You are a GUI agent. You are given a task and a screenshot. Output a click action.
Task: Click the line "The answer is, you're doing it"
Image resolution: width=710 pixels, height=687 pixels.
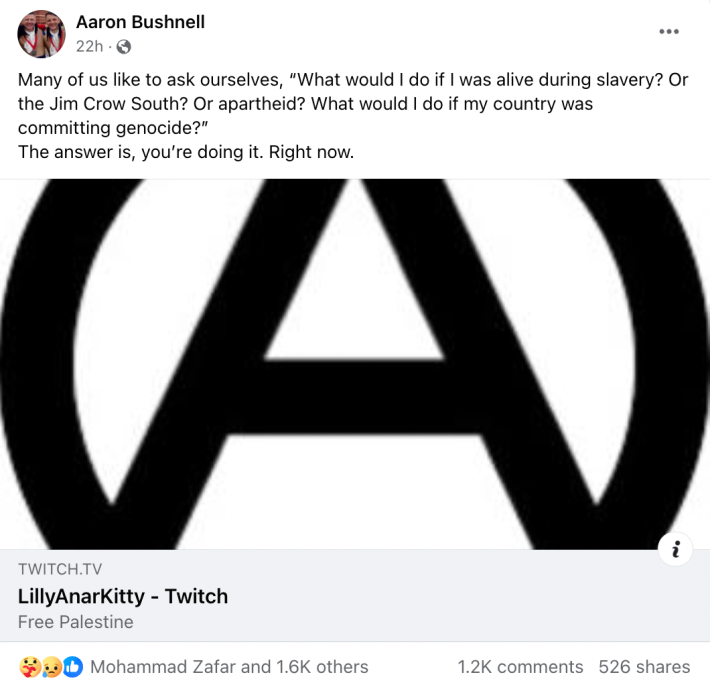coord(186,153)
